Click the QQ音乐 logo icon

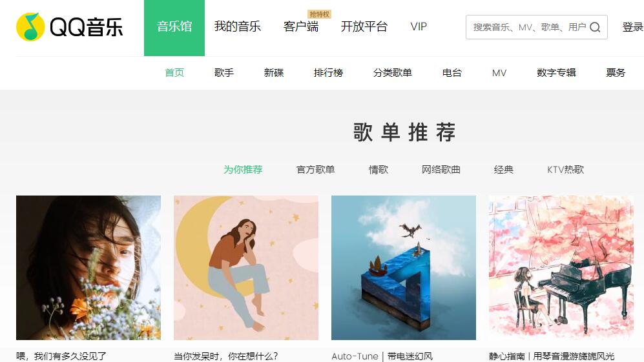tap(30, 27)
